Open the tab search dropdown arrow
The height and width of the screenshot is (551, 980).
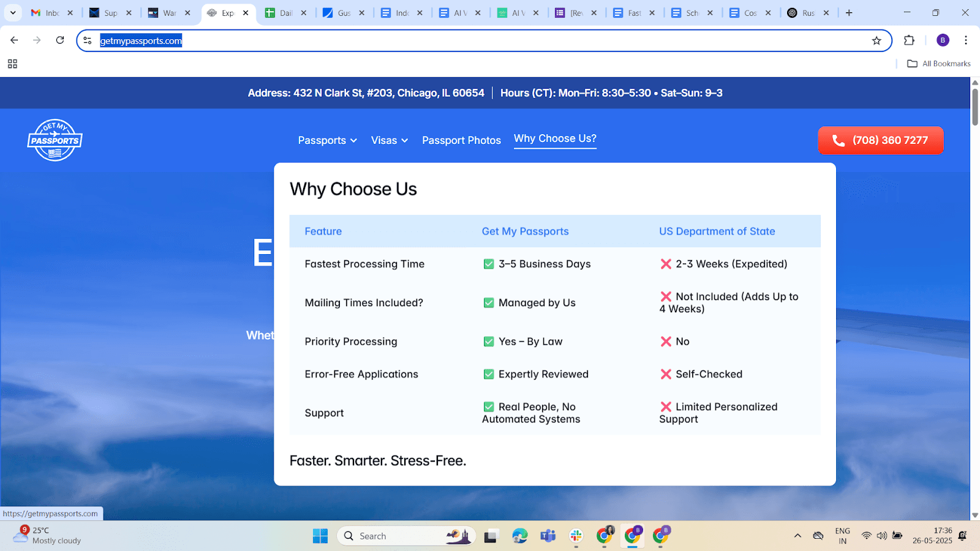(13, 13)
